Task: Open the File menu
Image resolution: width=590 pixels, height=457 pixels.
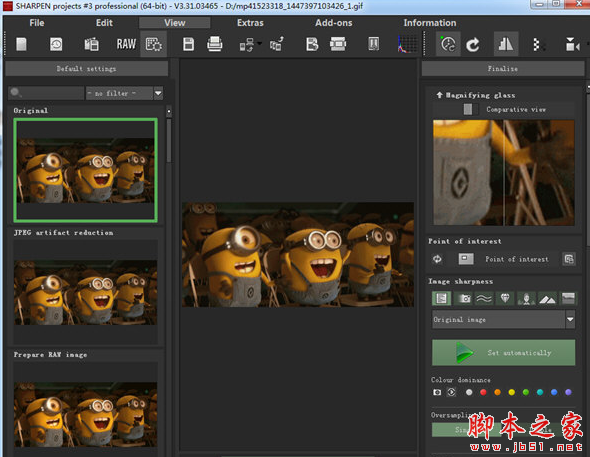Action: pos(37,23)
